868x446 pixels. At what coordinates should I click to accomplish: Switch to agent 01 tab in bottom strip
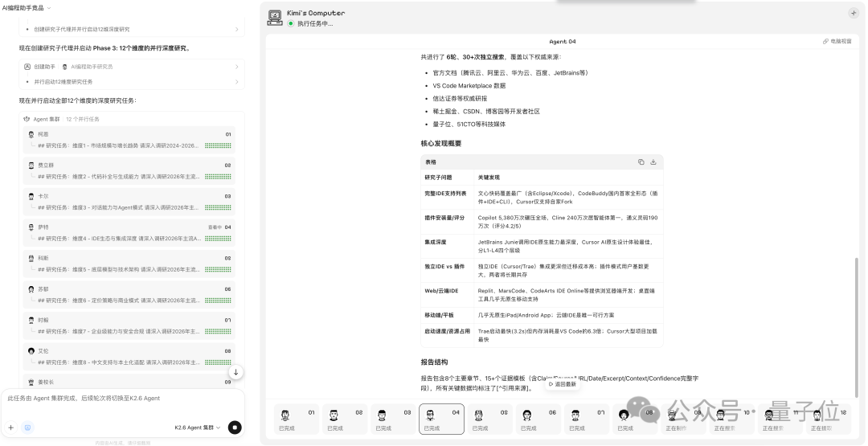[297, 418]
